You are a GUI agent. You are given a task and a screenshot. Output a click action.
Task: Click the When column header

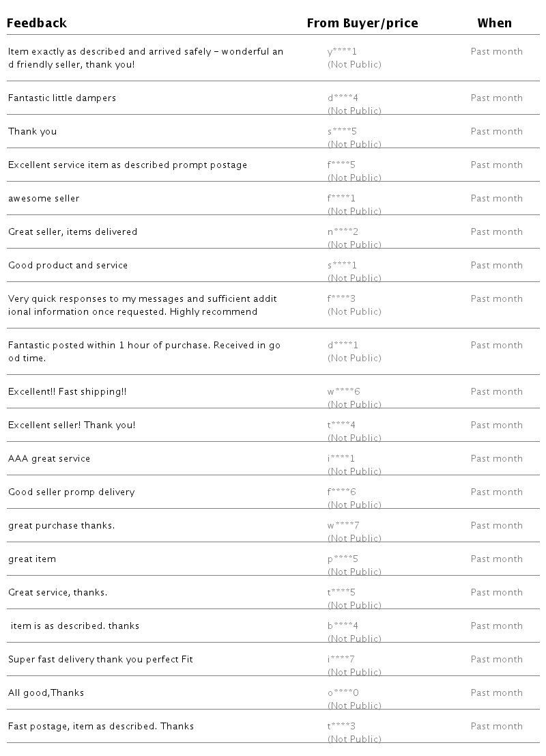pos(494,23)
